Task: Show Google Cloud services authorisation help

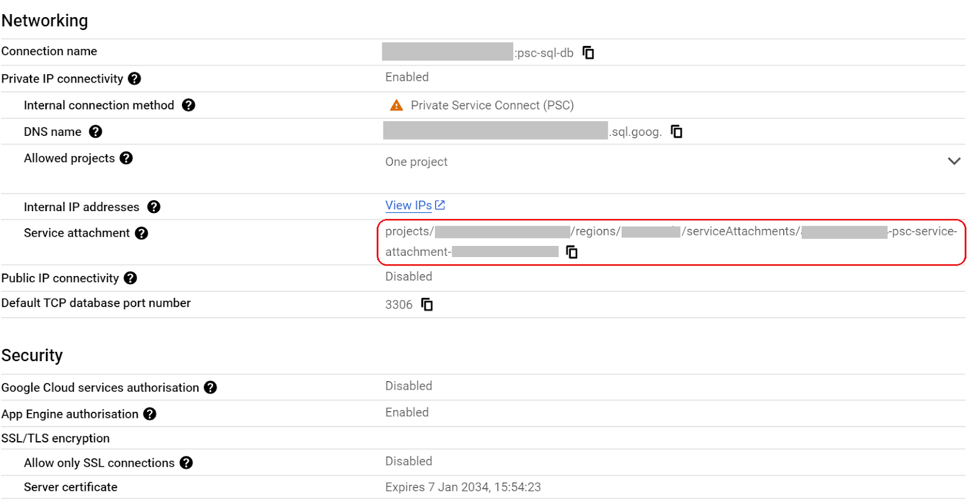Action: (x=211, y=387)
